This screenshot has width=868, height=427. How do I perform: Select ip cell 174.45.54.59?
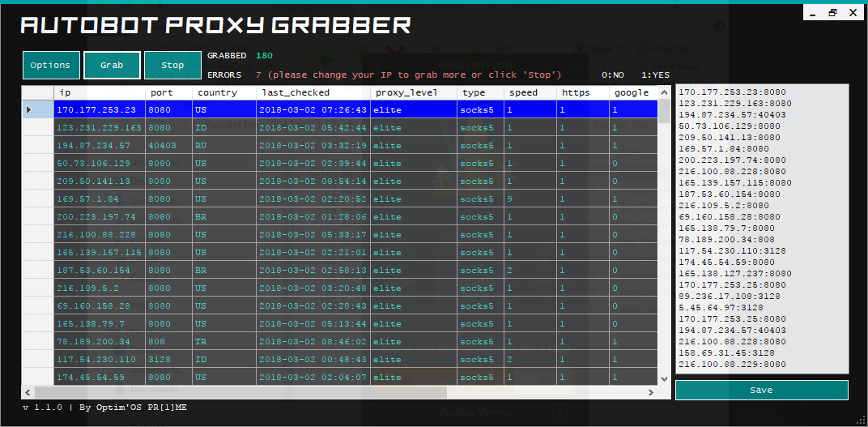click(x=100, y=377)
